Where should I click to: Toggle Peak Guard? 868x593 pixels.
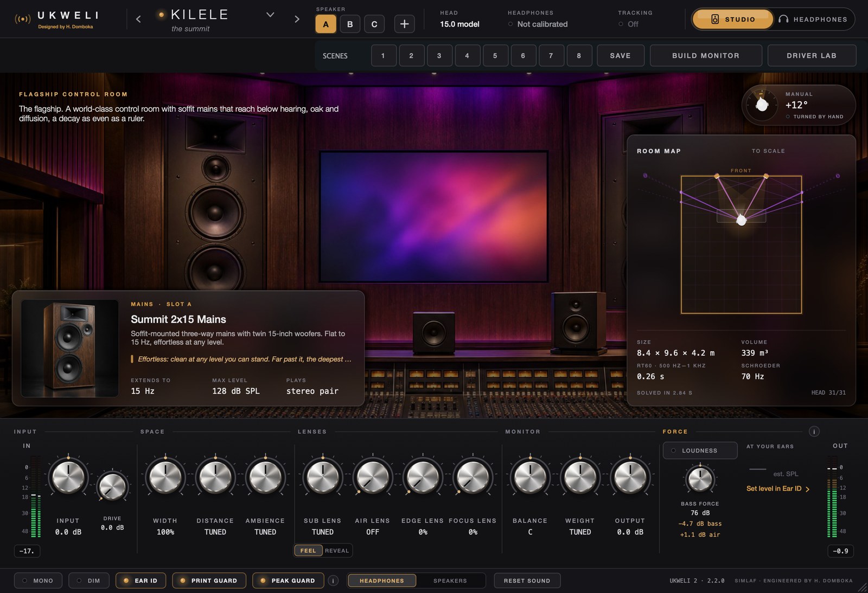pyautogui.click(x=288, y=581)
